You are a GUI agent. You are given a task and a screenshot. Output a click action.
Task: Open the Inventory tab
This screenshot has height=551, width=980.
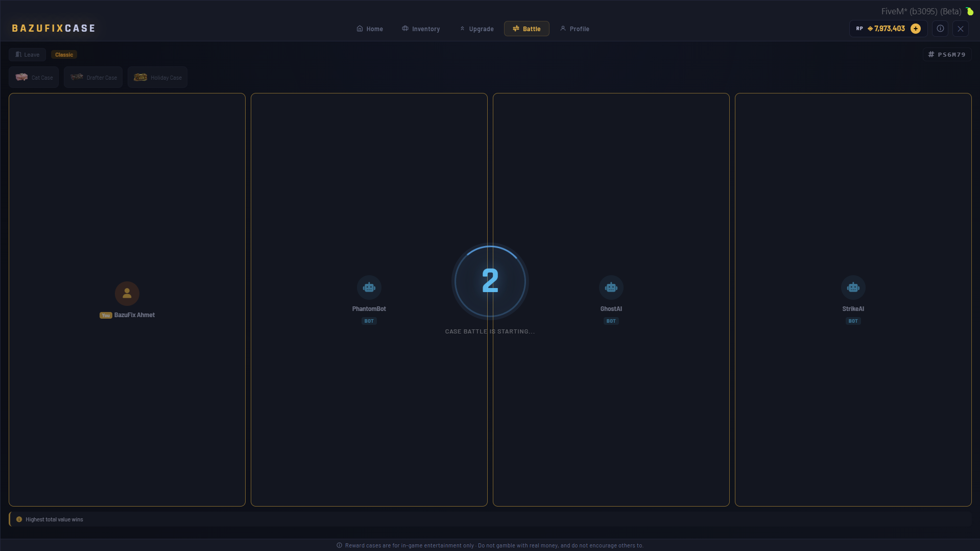(x=421, y=29)
